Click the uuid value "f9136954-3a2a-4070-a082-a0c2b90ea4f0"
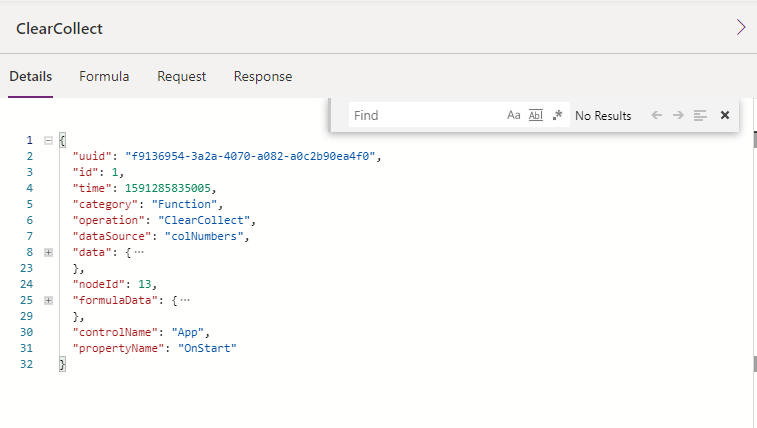 point(250,156)
